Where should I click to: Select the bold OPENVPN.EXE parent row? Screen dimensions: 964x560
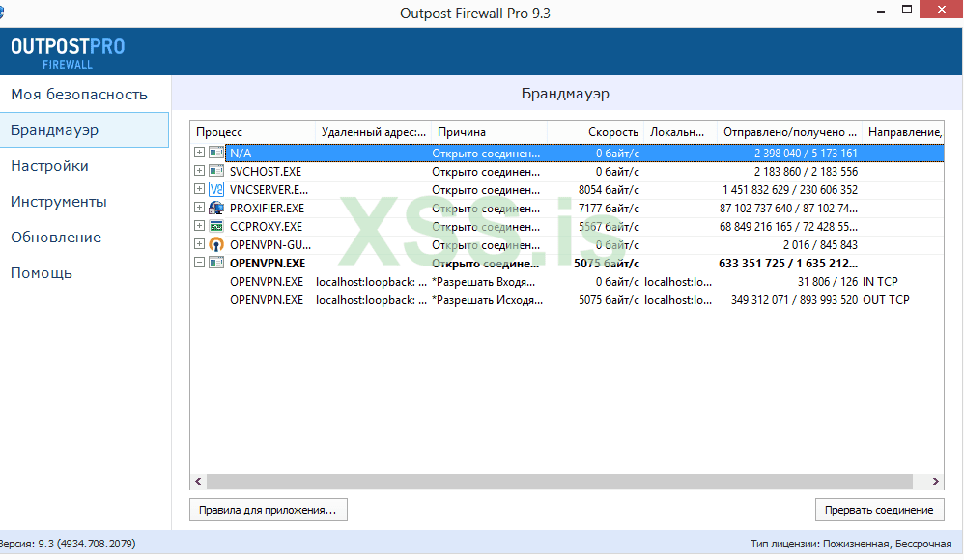click(x=567, y=264)
